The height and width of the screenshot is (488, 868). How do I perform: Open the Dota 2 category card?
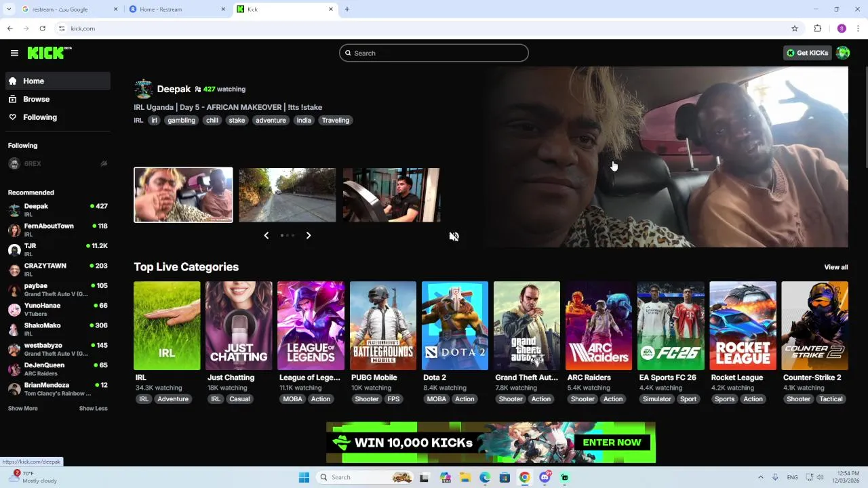[455, 326]
